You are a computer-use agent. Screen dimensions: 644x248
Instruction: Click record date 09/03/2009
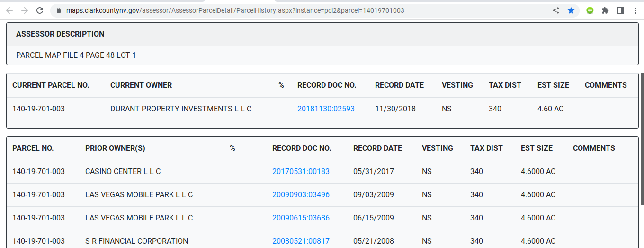click(374, 195)
